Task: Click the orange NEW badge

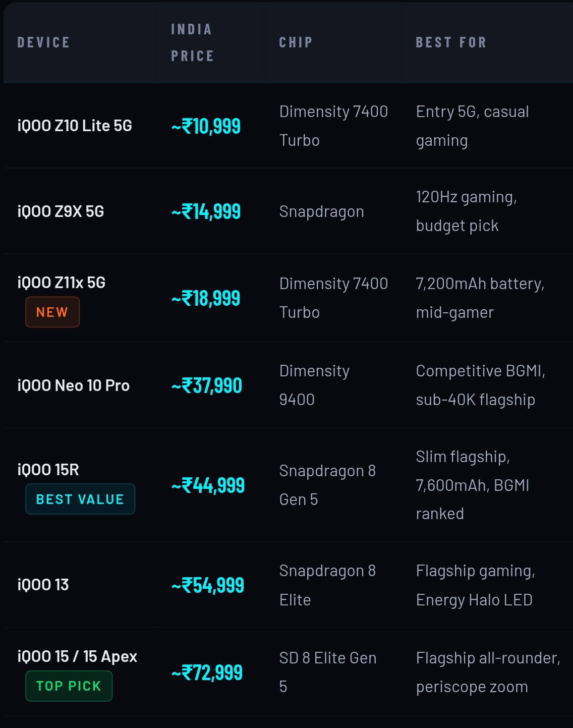Action: click(52, 312)
